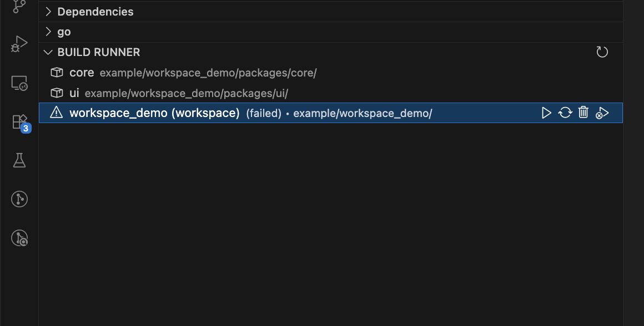Click the path example/workspace_demo/packages/core/
The image size is (644, 326).
pyautogui.click(x=208, y=73)
